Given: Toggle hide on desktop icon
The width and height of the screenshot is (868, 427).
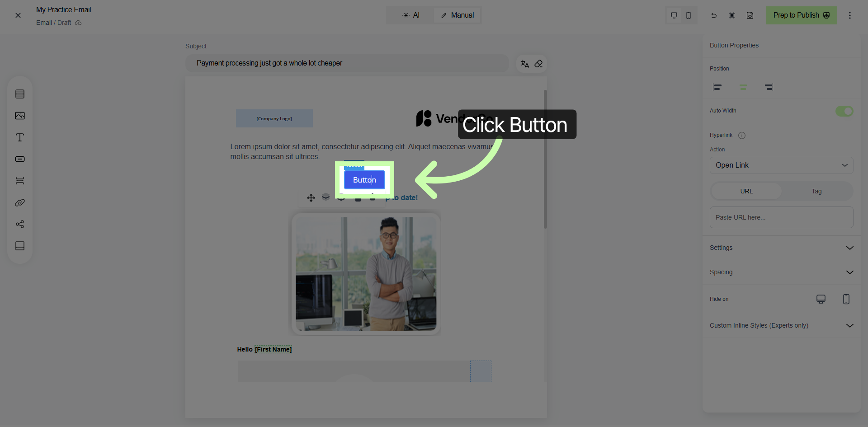Looking at the screenshot, I should pos(821,299).
